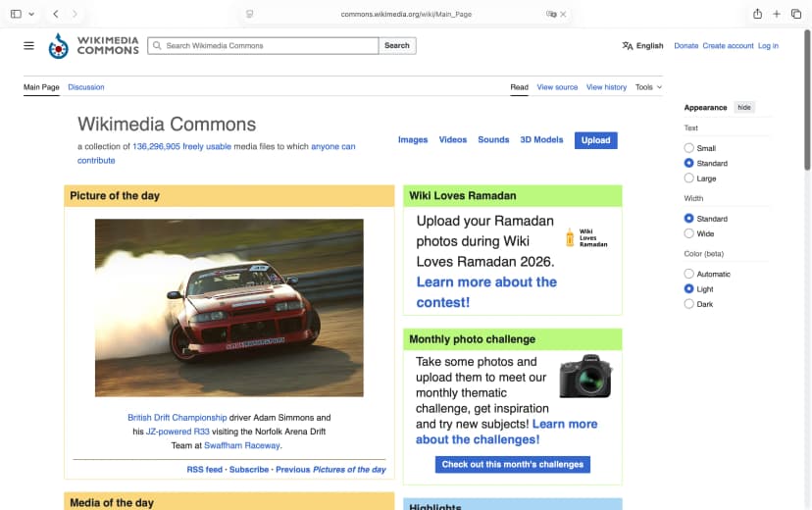The height and width of the screenshot is (510, 812).
Task: Select Wide width option
Action: (x=688, y=233)
